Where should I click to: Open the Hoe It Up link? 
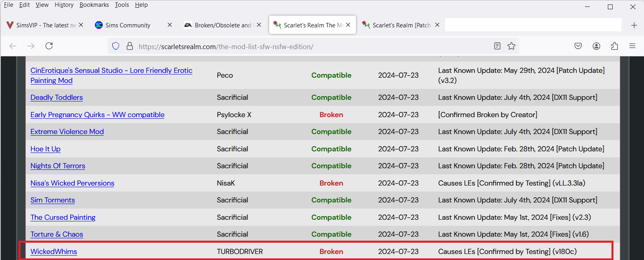click(45, 149)
